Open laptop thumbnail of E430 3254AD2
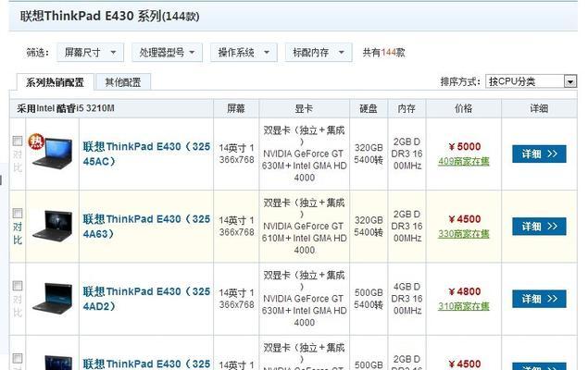Viewport: 588px width, 370px height. (53, 299)
